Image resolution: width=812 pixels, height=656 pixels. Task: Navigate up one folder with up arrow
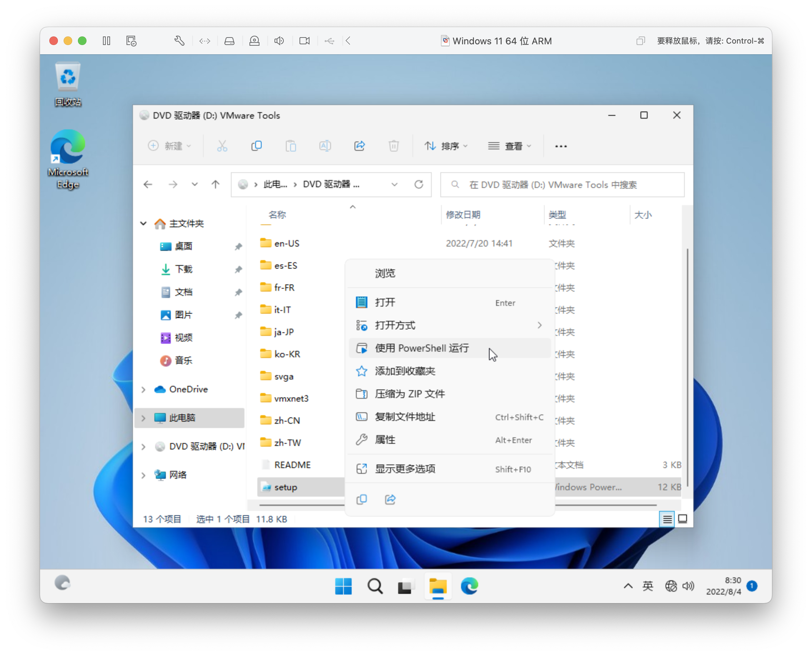(216, 184)
